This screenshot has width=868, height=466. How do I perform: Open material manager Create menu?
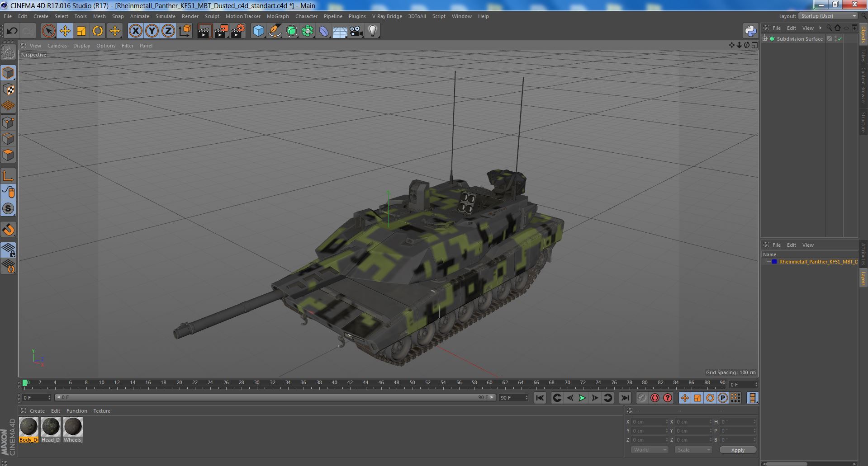point(37,411)
